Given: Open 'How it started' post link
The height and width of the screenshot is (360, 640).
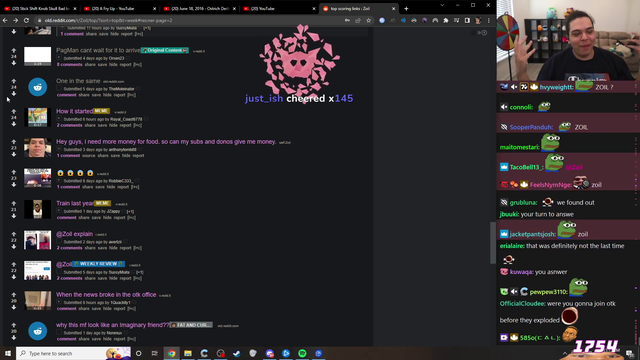Looking at the screenshot, I should [74, 111].
